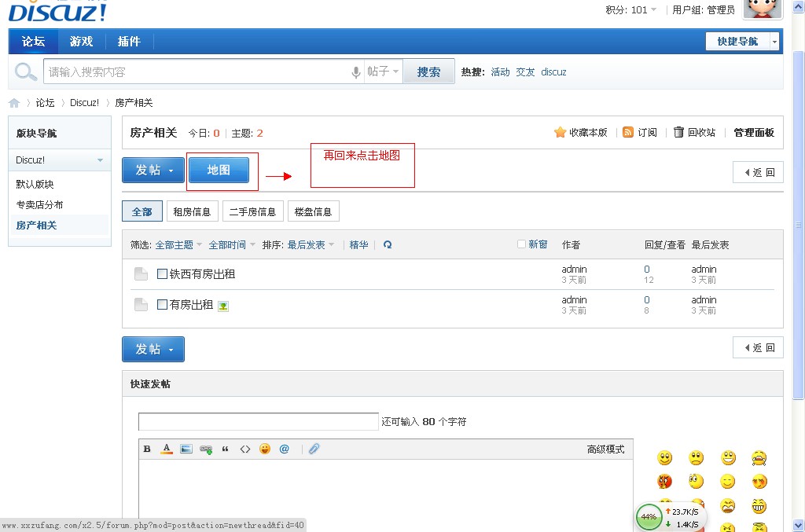Select 默认版块 in sidebar
This screenshot has height=532, width=805.
point(35,184)
